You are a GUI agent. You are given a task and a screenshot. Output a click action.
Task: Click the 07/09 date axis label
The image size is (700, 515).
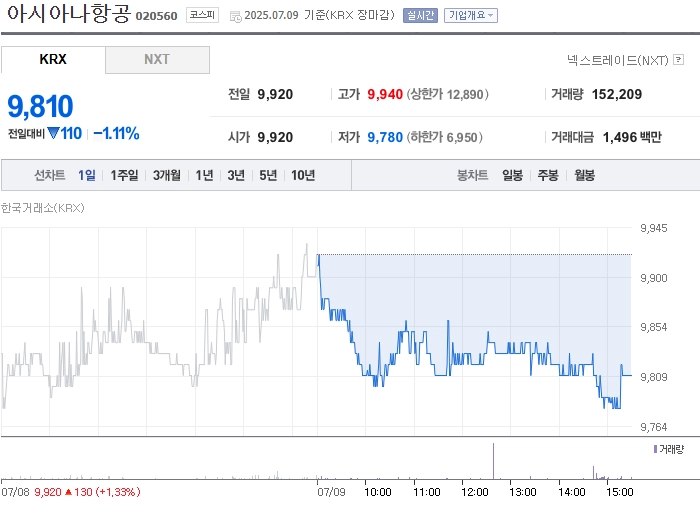coord(331,492)
